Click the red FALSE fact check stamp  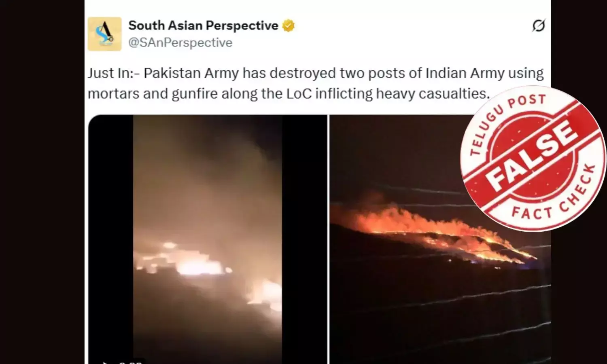pyautogui.click(x=533, y=159)
